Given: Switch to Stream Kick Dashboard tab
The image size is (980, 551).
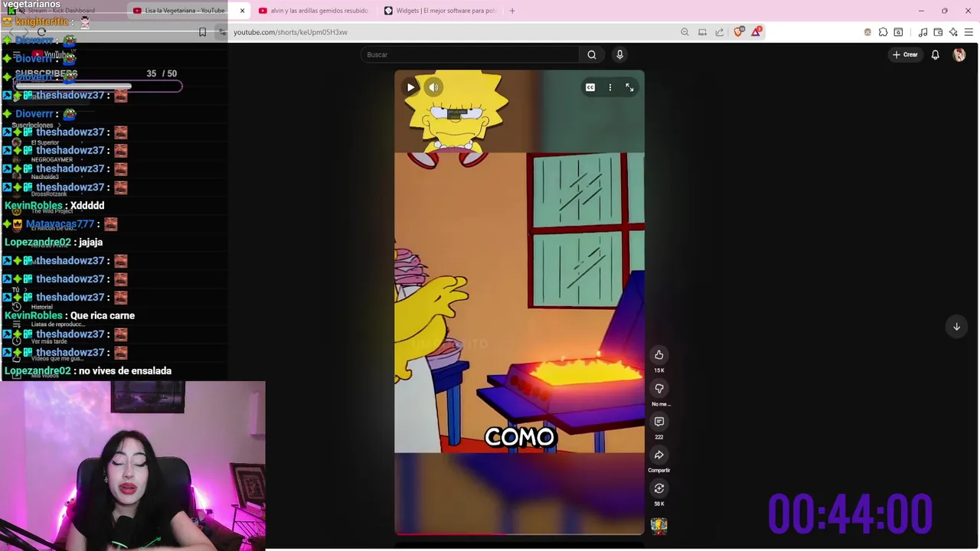Looking at the screenshot, I should (61, 11).
